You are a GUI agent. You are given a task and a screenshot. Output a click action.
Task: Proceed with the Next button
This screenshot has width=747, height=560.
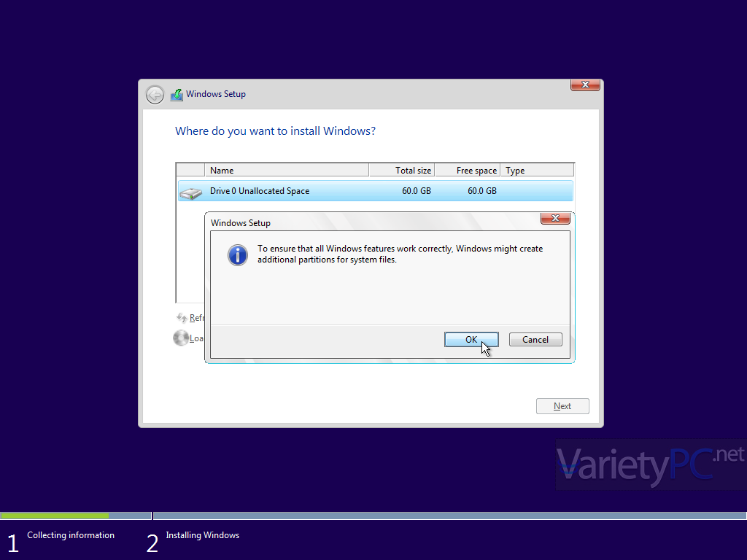(562, 406)
